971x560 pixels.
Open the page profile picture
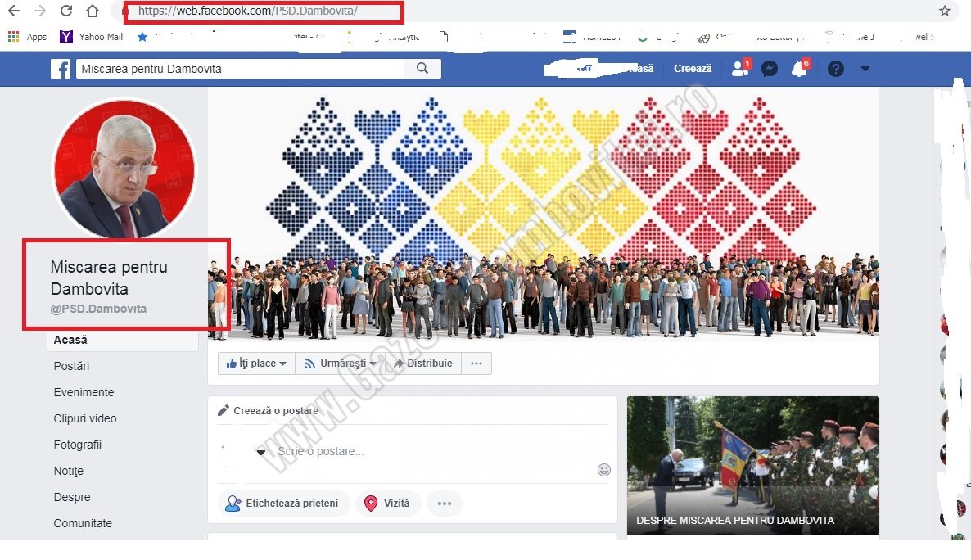[124, 169]
